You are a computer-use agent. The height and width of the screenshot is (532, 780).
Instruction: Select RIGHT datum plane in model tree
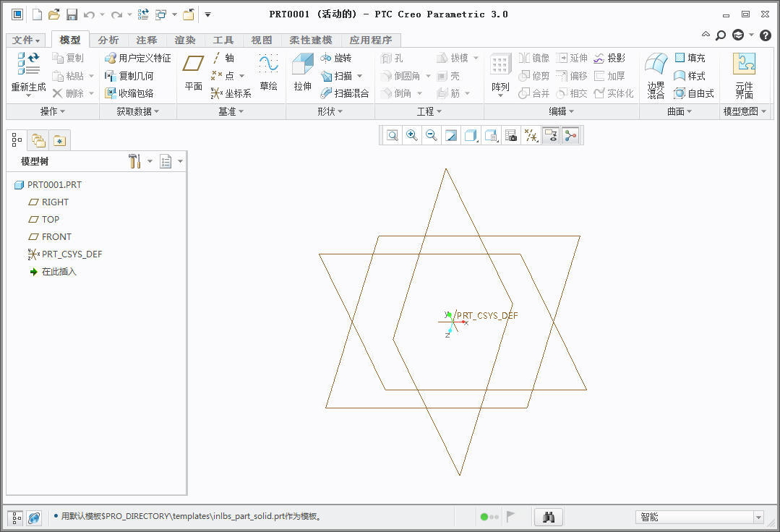(48, 202)
